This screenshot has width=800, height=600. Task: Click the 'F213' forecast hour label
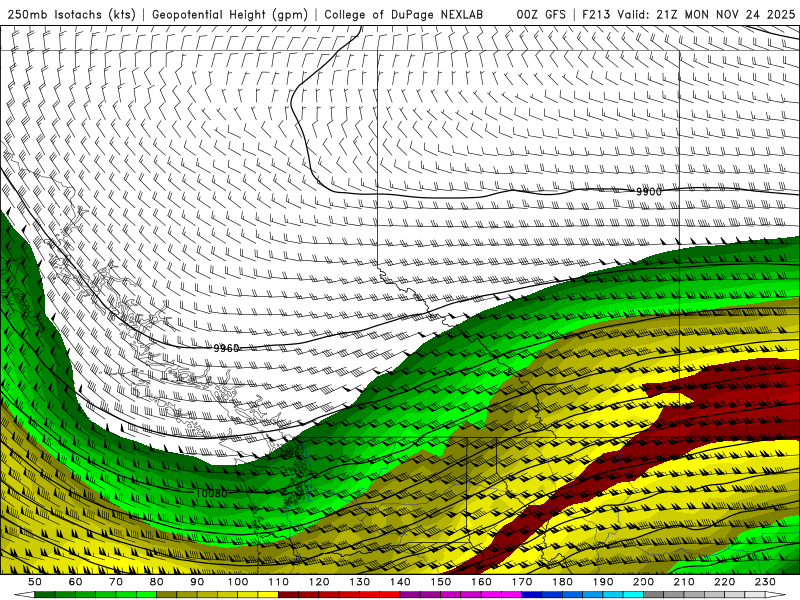click(x=596, y=14)
